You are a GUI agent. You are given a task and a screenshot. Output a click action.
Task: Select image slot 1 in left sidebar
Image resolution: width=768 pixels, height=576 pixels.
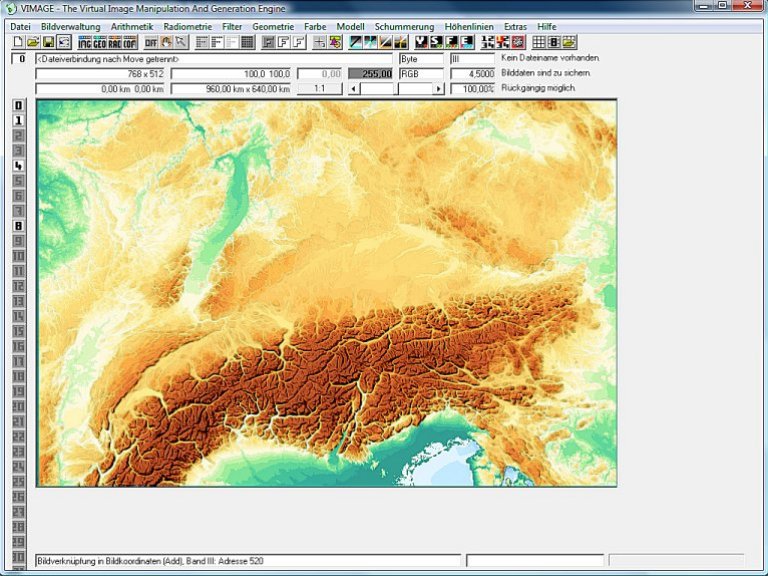[x=18, y=120]
